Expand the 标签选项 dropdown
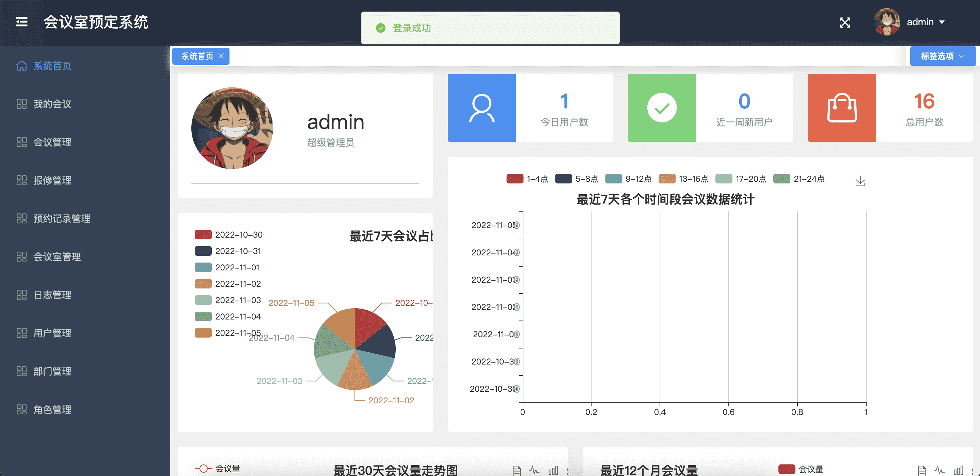 (x=942, y=56)
